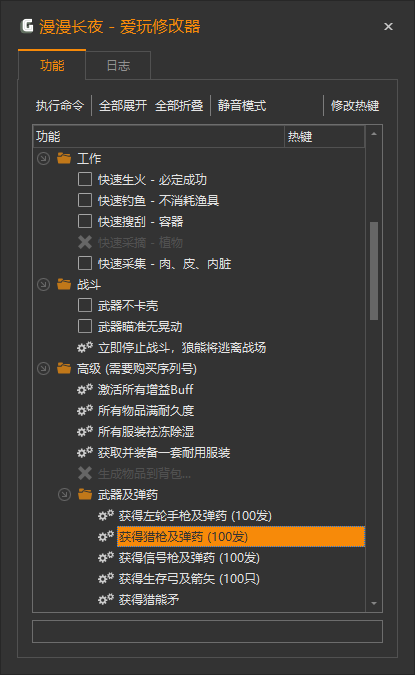This screenshot has height=675, width=415.
Task: Click the X icon beside 快速采摘 - 植物
Action: (85, 242)
